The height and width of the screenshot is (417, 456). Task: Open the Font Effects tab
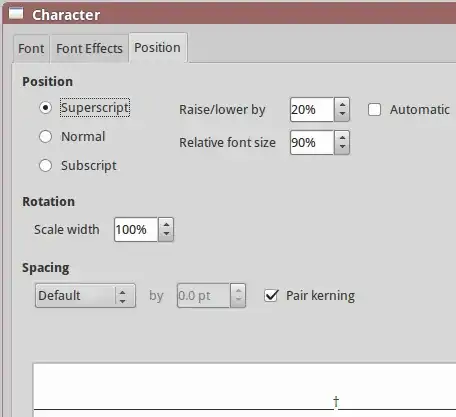pos(89,49)
